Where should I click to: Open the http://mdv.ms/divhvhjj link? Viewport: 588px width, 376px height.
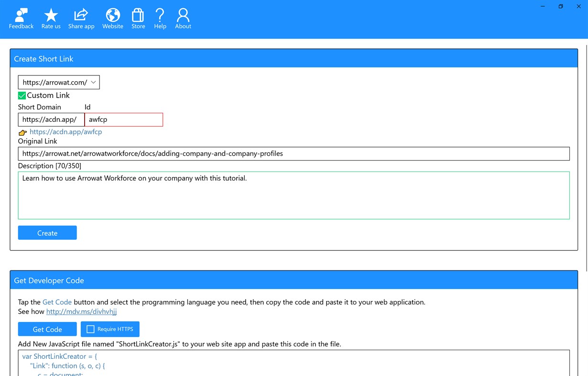coord(81,312)
